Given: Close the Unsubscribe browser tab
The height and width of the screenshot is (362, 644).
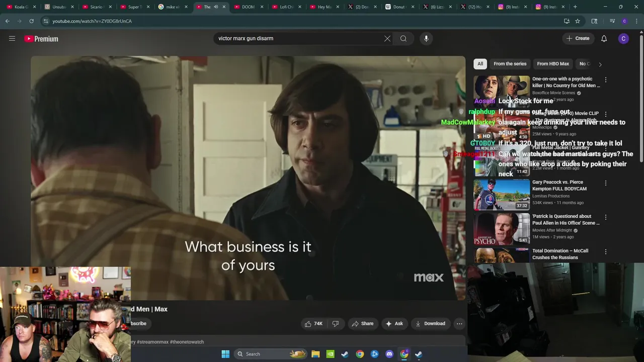Looking at the screenshot, I should [72, 7].
